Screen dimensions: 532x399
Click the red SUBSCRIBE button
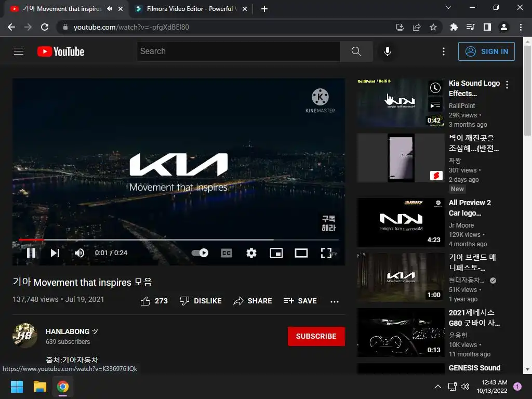pos(316,336)
